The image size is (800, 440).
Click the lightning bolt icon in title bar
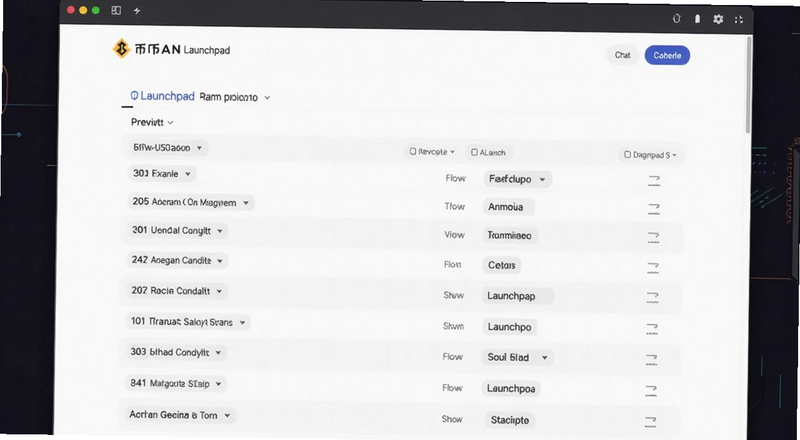click(x=137, y=10)
